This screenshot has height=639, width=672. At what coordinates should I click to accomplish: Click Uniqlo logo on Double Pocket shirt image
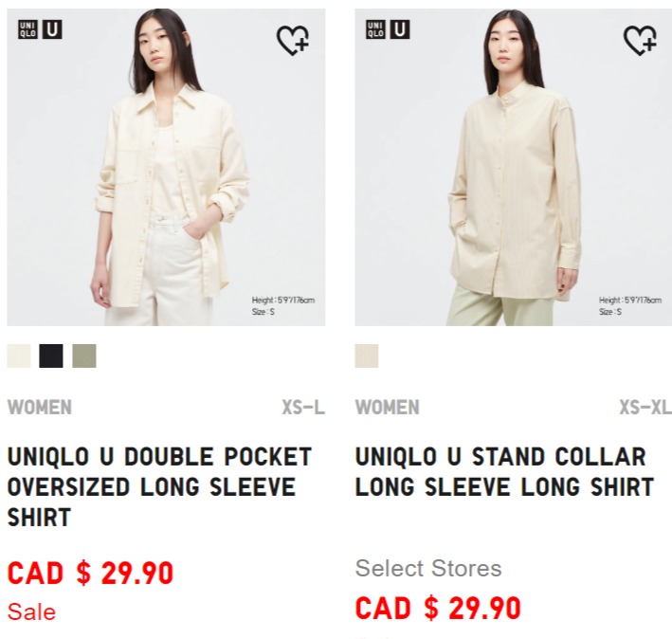[27, 29]
